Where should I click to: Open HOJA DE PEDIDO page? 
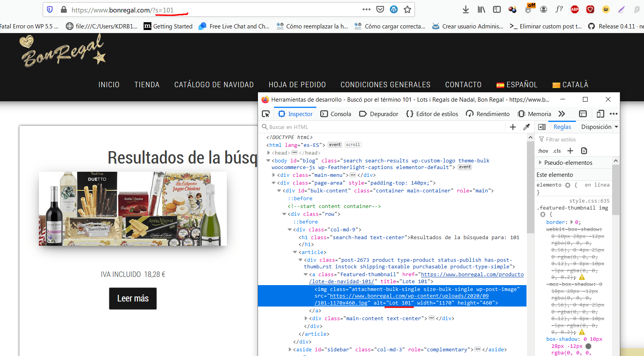point(297,85)
